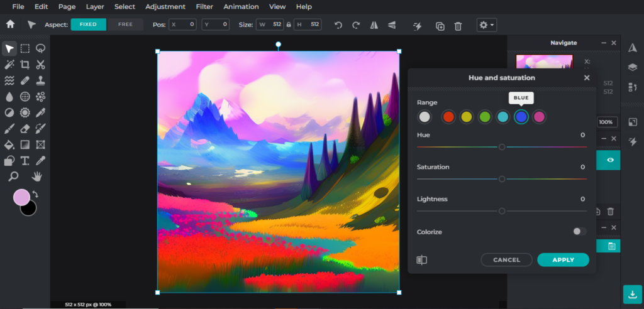The height and width of the screenshot is (309, 644).
Task: Swap foreground and background colors
Action: (x=35, y=194)
